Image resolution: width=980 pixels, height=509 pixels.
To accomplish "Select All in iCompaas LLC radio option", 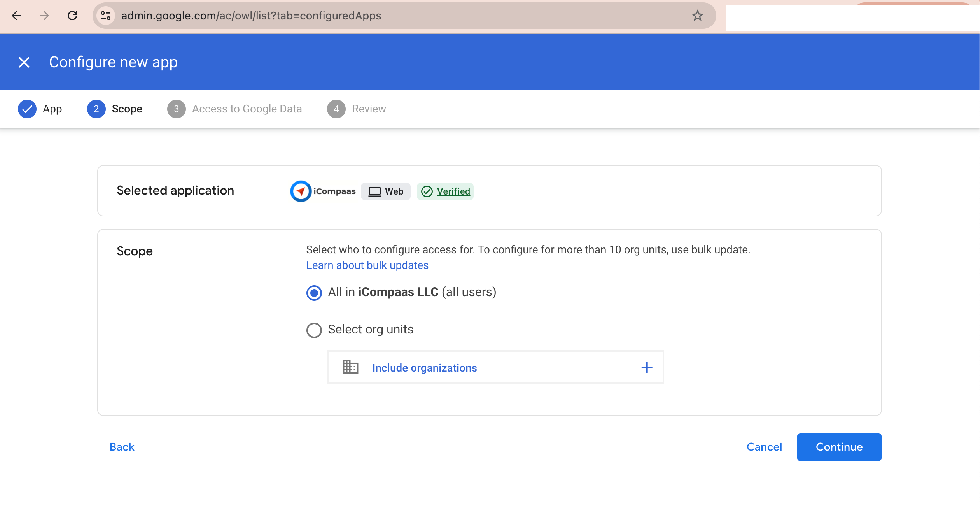I will click(314, 293).
